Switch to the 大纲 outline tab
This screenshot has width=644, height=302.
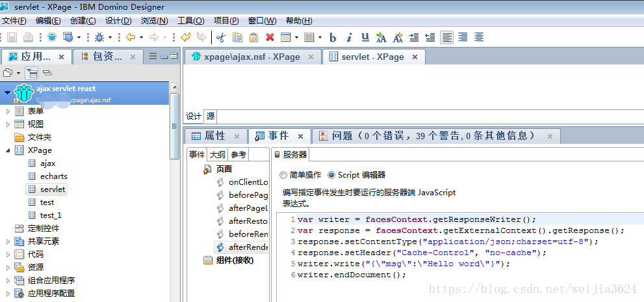pyautogui.click(x=217, y=155)
